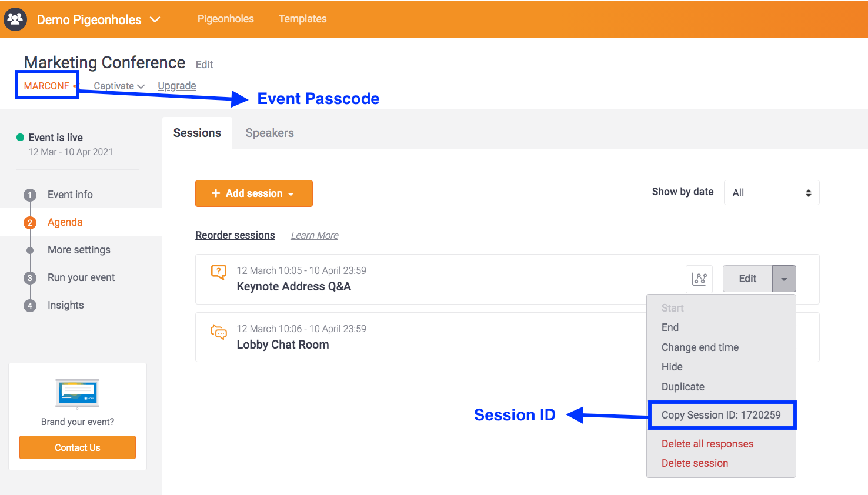The height and width of the screenshot is (495, 868).
Task: Click the step 1 Event info circle
Action: 30,195
